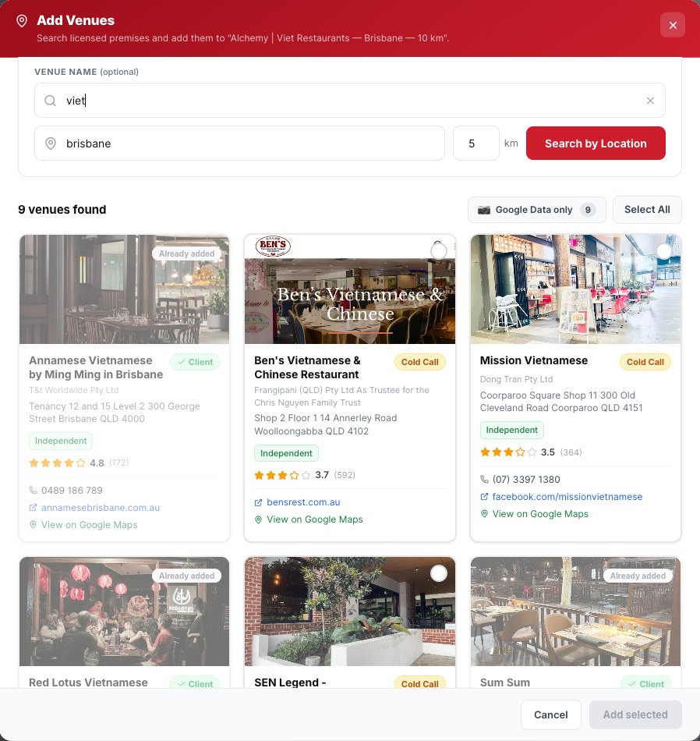Click external link icon beside bensrest.com.au
Screen dimensions: 700x741
tap(258, 502)
